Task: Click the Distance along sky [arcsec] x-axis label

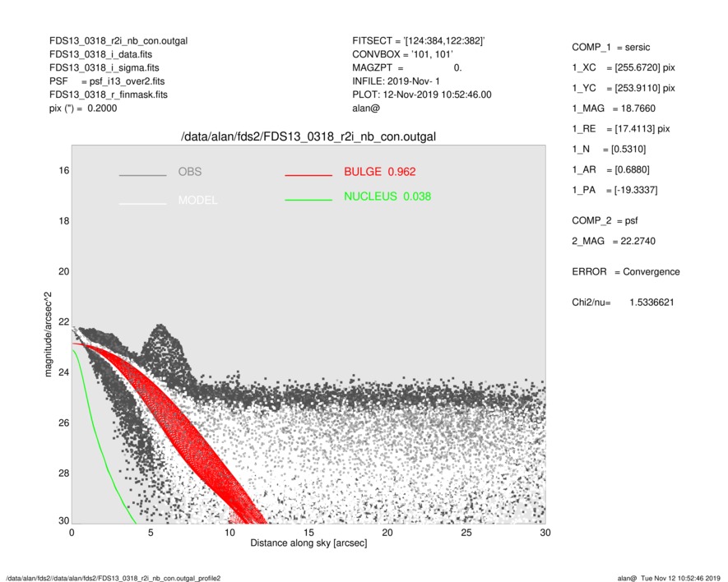Action: point(308,543)
